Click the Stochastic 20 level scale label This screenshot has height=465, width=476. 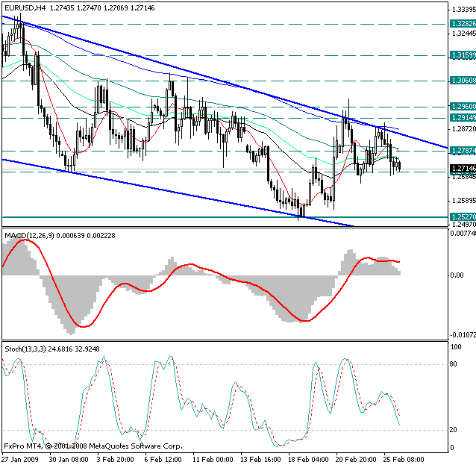click(454, 430)
